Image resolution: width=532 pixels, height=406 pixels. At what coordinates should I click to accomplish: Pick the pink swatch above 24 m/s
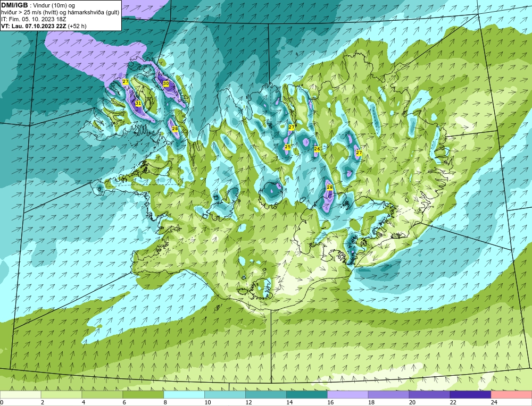[511, 394]
